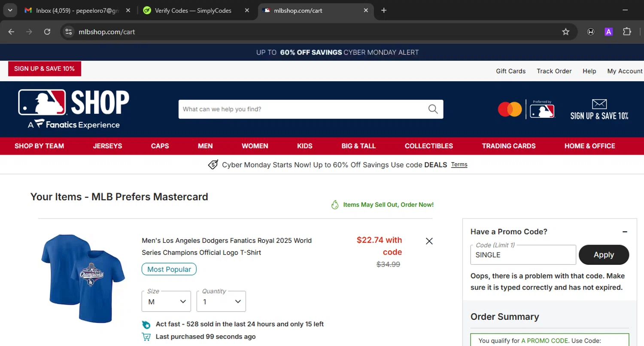View site information icon in address bar

pyautogui.click(x=69, y=32)
